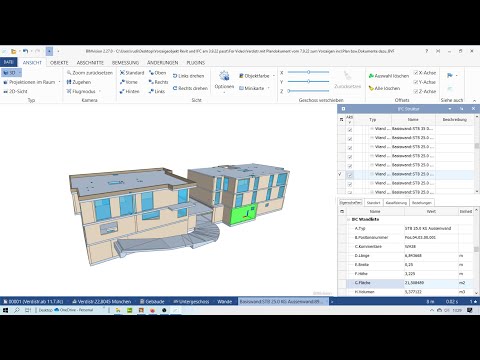Switch to the Klassifizierung properties tab
The width and height of the screenshot is (480, 360).
click(x=396, y=203)
